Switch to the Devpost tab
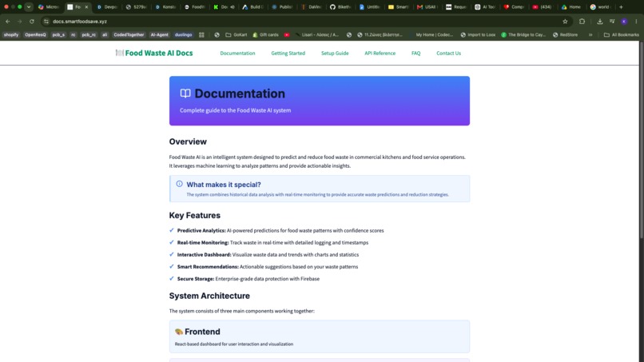 tap(107, 7)
